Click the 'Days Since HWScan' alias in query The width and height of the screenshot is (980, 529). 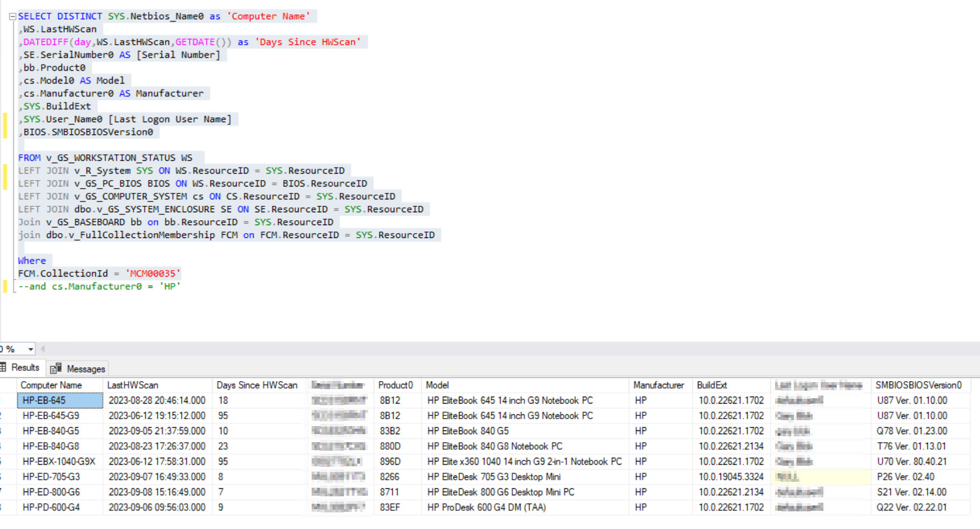coord(308,42)
